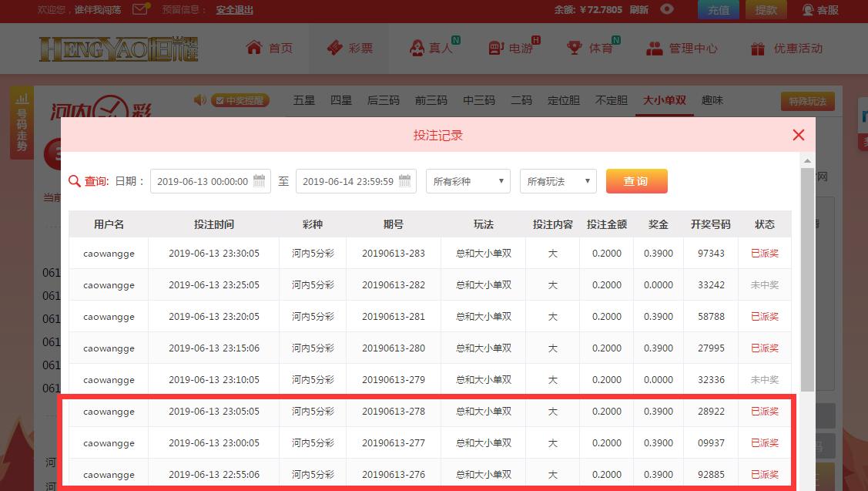
Task: Expand the 所有彩种 dropdown
Action: tap(468, 181)
